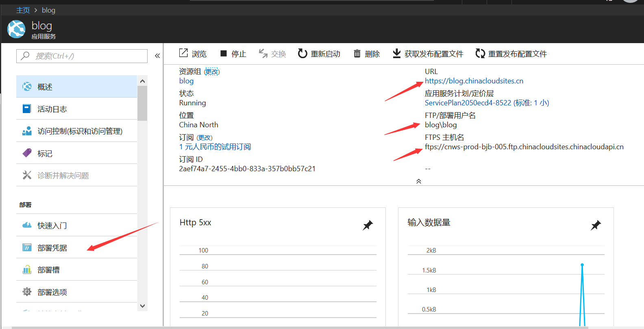Click the Access control people icon
644x329 pixels.
[27, 131]
